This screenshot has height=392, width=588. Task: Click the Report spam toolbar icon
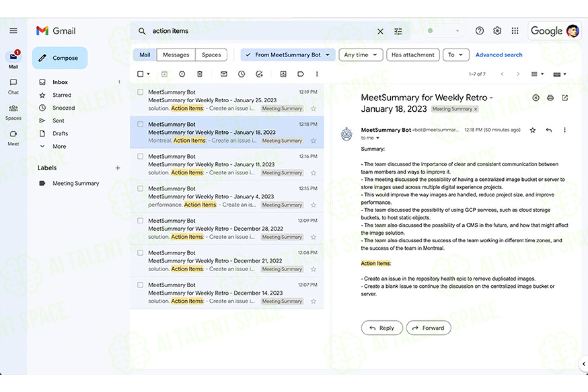pos(182,74)
